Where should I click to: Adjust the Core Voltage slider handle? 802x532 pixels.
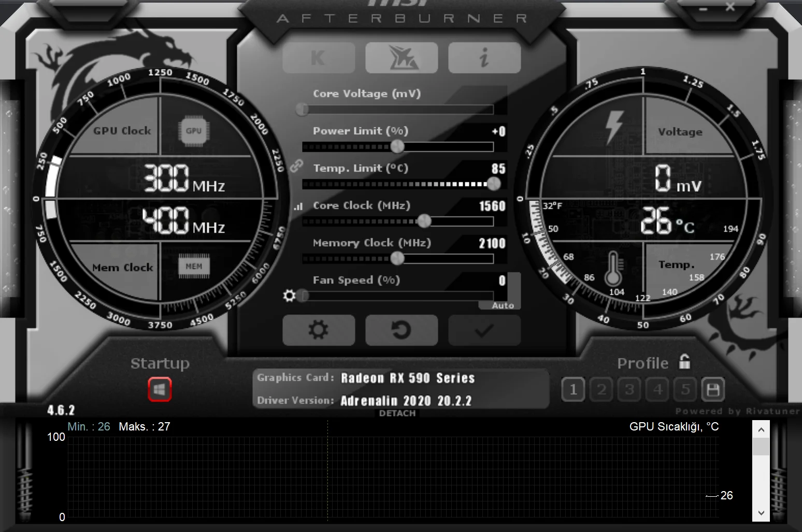point(302,109)
